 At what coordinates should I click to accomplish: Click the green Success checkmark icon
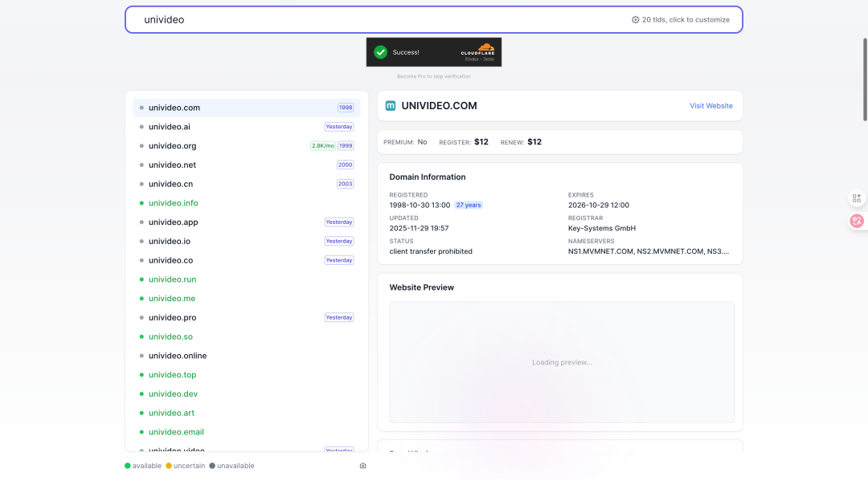click(x=380, y=52)
